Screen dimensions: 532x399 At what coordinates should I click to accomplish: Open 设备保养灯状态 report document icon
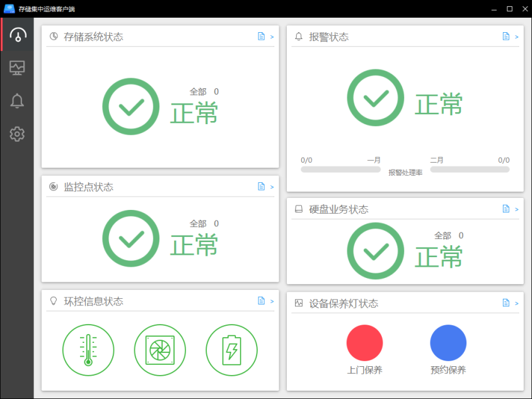506,303
